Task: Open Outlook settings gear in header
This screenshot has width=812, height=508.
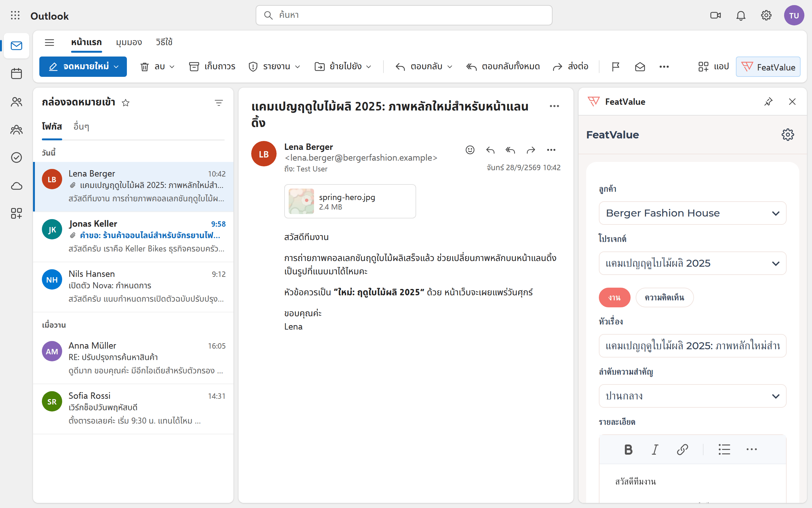Action: pos(766,16)
